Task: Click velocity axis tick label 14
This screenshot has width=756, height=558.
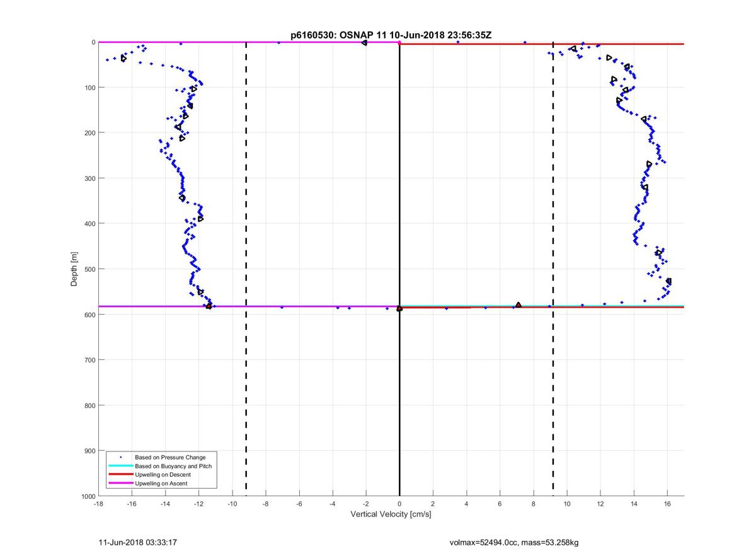Action: pos(633,504)
